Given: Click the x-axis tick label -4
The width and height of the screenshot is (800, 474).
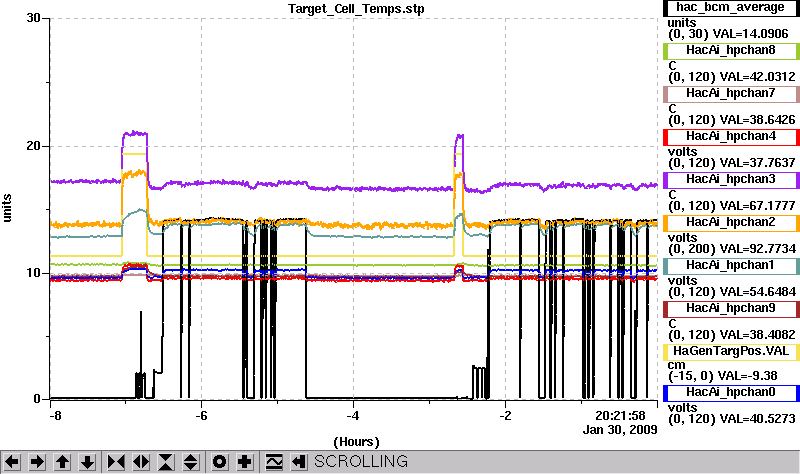Looking at the screenshot, I should [x=353, y=416].
